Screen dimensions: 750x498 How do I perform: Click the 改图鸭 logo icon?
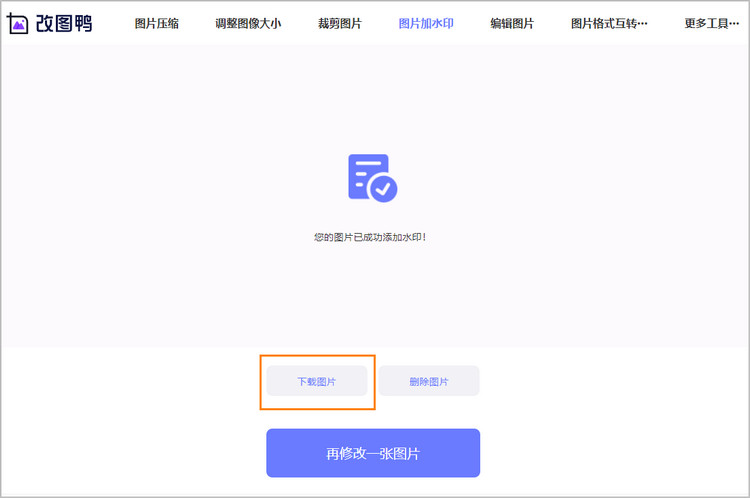[x=17, y=23]
